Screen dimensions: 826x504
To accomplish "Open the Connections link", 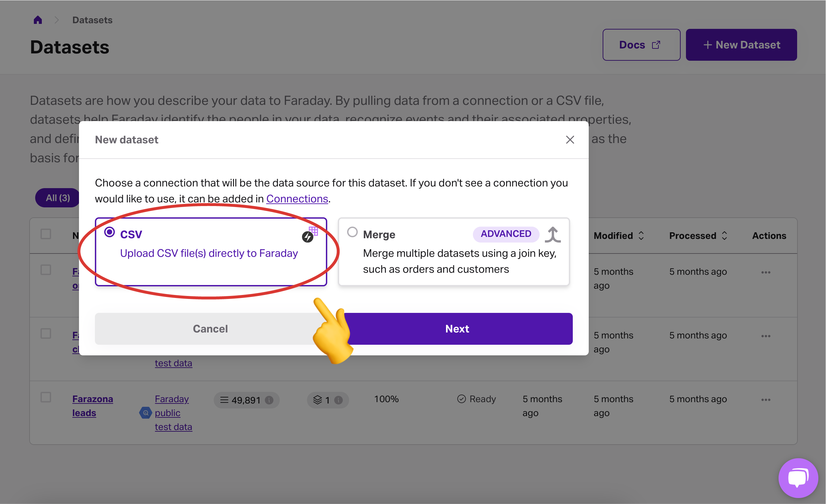I will (297, 199).
